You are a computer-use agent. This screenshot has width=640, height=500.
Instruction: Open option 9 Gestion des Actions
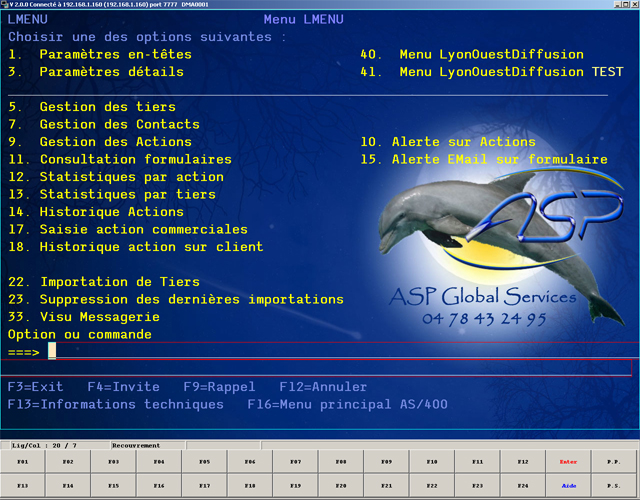100,142
